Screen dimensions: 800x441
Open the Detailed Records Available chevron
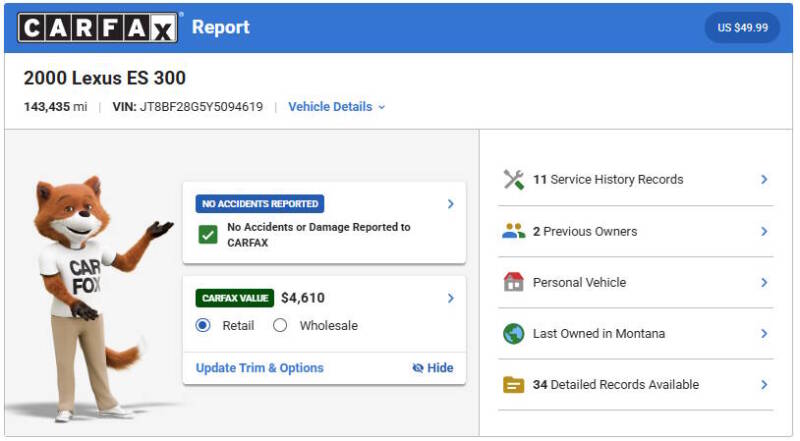coord(764,384)
